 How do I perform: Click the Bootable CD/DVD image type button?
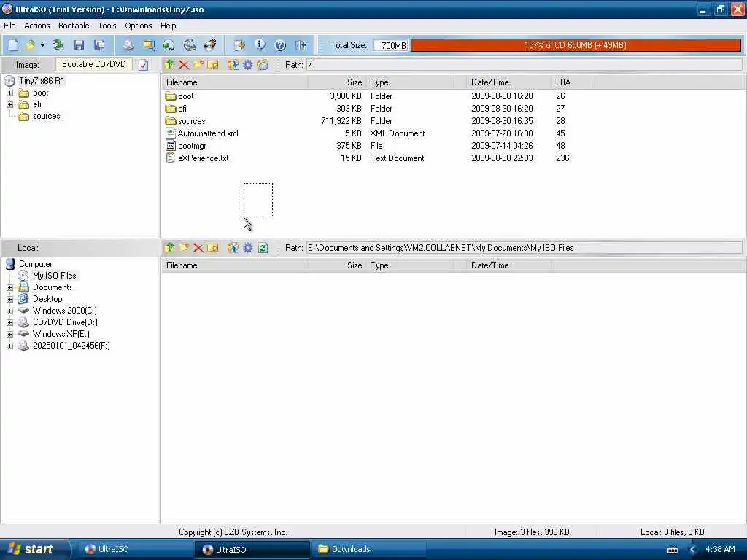(x=94, y=64)
